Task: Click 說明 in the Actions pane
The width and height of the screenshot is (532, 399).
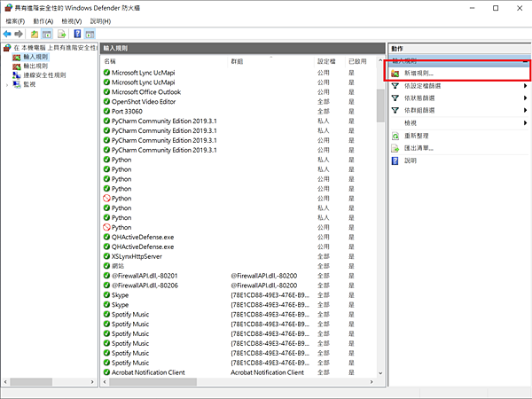Action: [411, 160]
